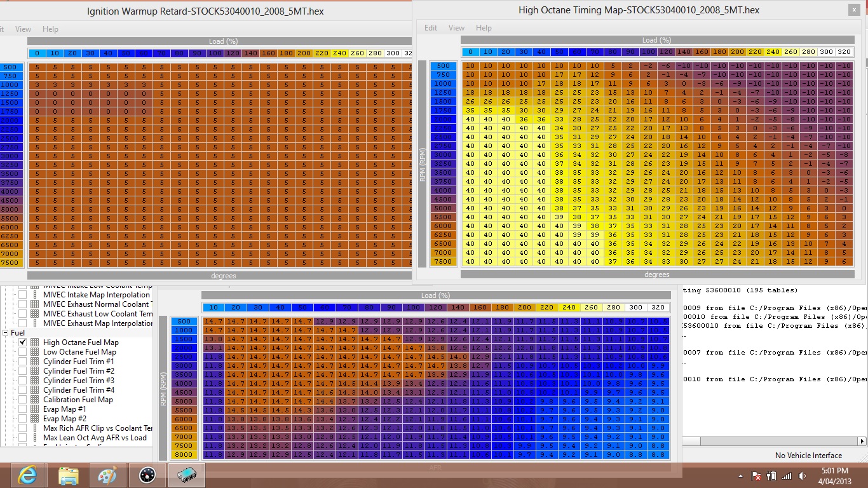Click the No Vehicle Interface status text
The width and height of the screenshot is (868, 488).
(808, 456)
